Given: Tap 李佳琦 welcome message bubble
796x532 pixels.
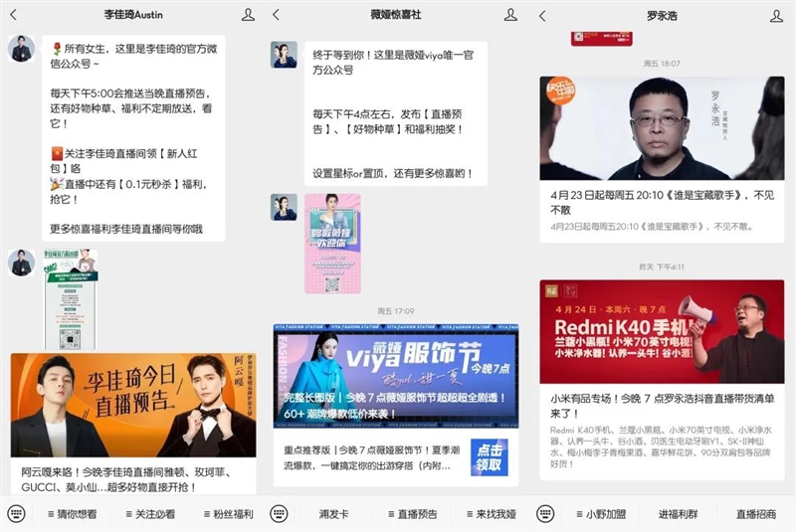Looking at the screenshot, I should click(x=133, y=138).
